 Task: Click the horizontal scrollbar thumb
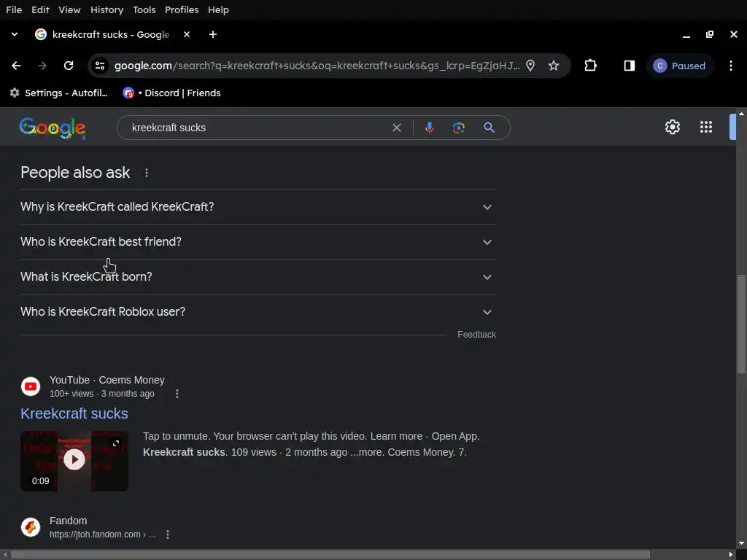(330, 555)
